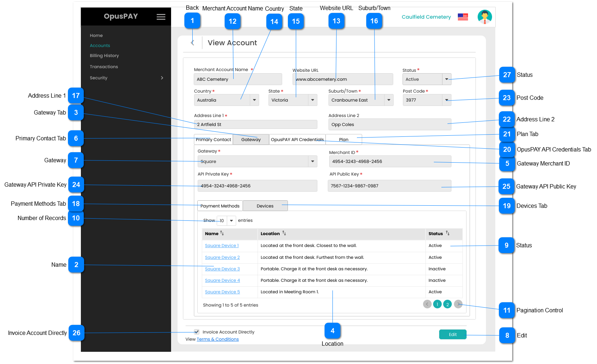
Task: Sort table by Status column arrows
Action: coord(447,233)
